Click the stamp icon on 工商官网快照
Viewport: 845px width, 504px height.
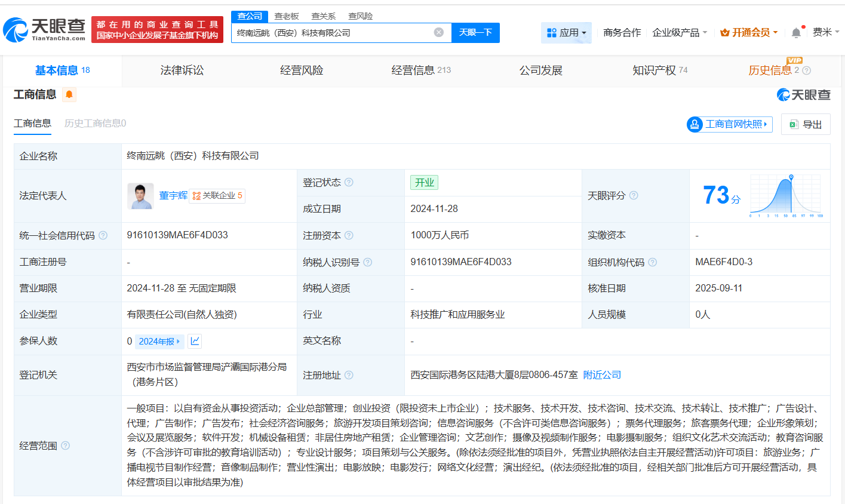694,124
